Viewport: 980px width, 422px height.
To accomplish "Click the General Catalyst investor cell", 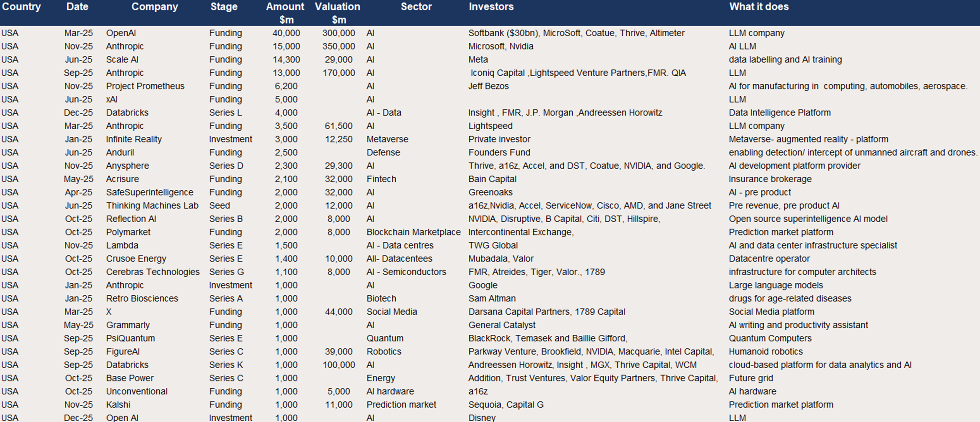I will click(502, 326).
